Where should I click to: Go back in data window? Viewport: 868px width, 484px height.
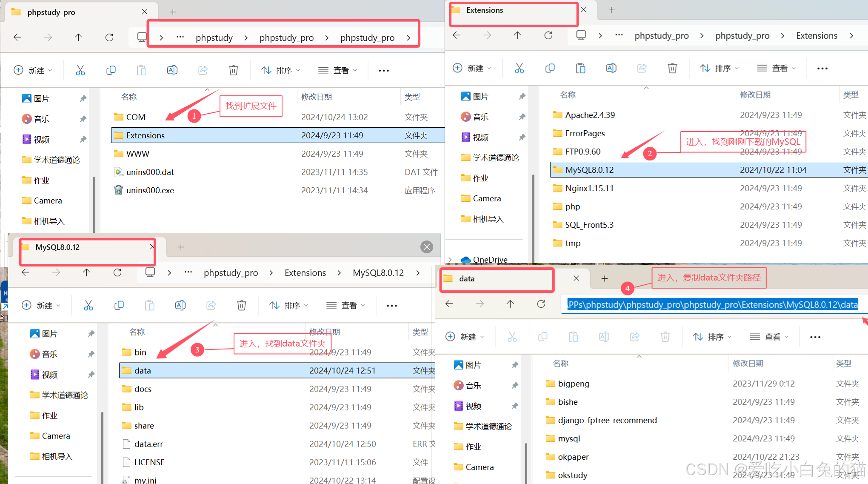pyautogui.click(x=449, y=304)
